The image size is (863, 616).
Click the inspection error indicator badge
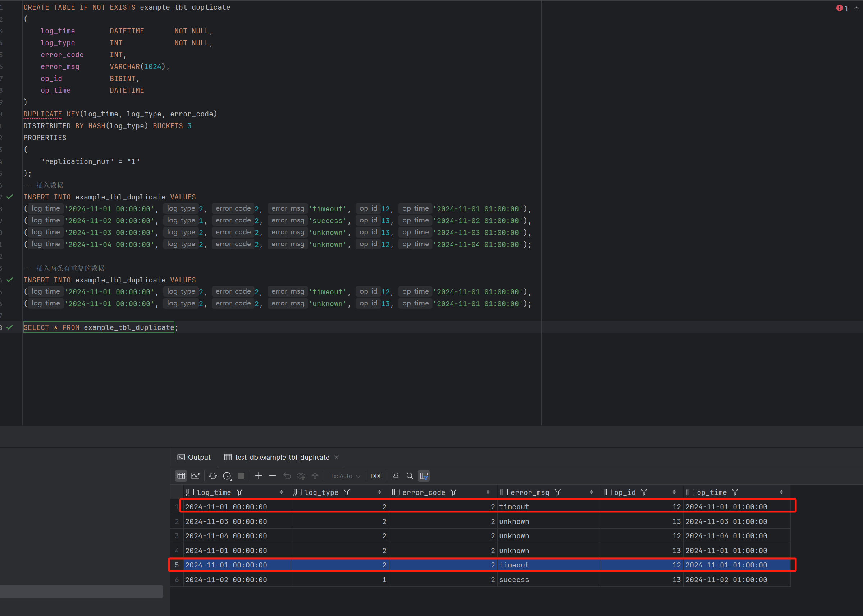(842, 8)
